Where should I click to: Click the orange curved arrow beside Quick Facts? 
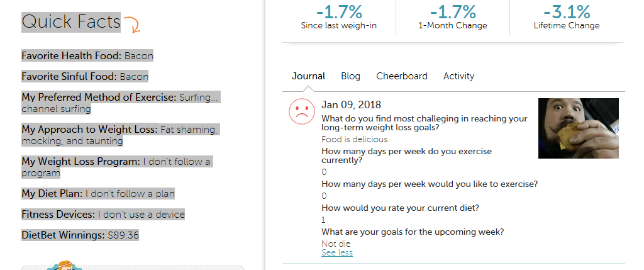point(132,25)
